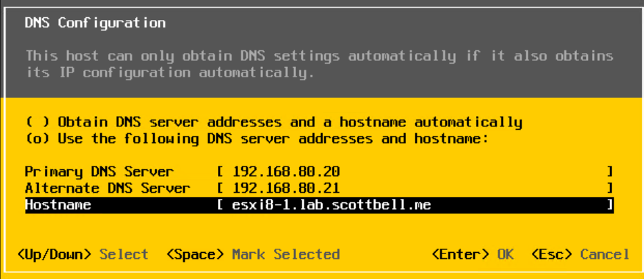Click the DNS Configuration title
Image resolution: width=644 pixels, height=279 pixels.
click(x=95, y=23)
